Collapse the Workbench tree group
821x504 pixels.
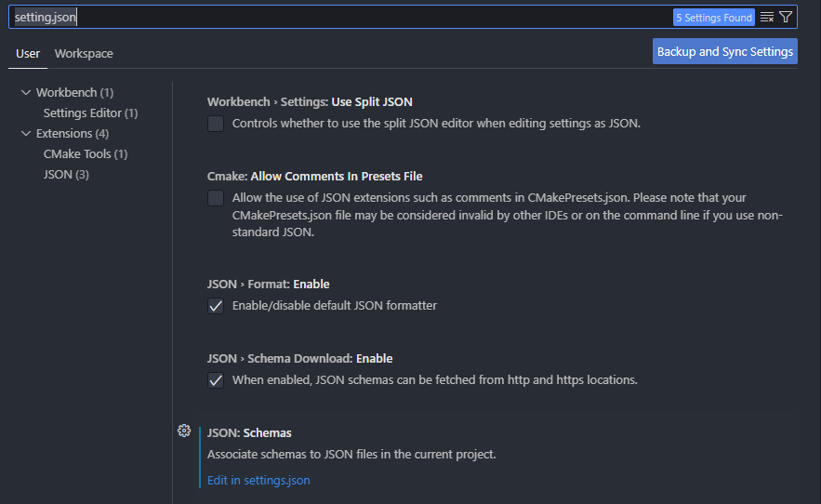point(26,93)
